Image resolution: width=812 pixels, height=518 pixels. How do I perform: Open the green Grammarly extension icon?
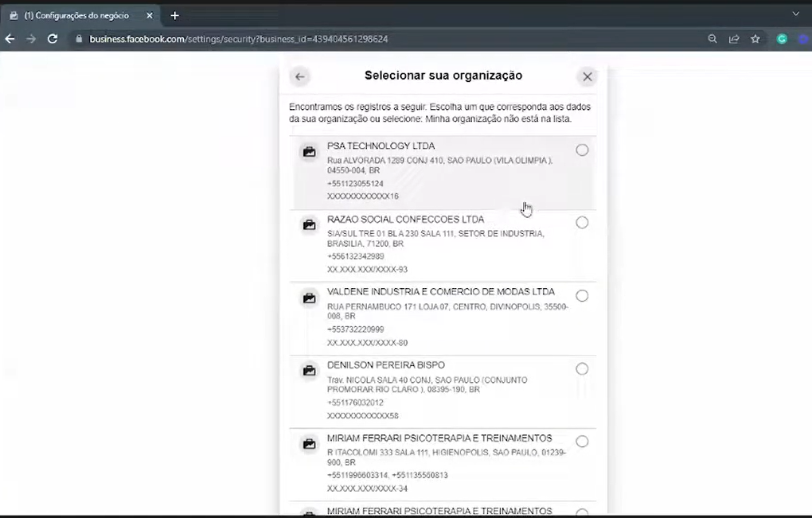point(782,39)
